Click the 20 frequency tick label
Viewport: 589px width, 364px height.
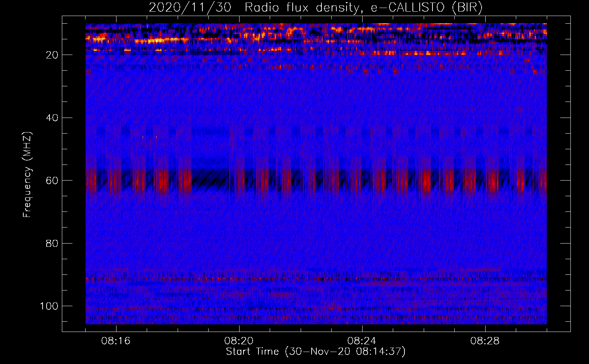point(52,55)
